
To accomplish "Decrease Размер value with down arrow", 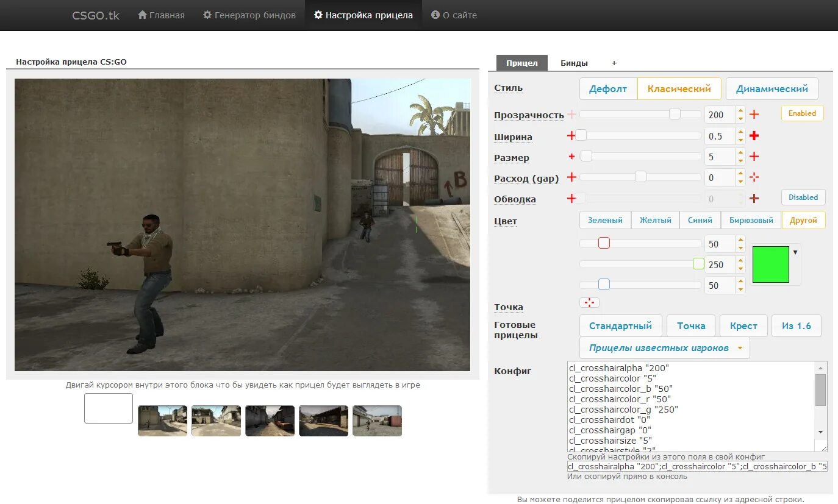I will 740,161.
